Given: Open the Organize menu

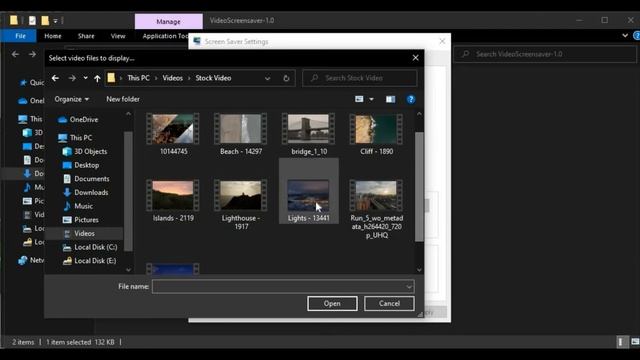Looking at the screenshot, I should [71, 99].
